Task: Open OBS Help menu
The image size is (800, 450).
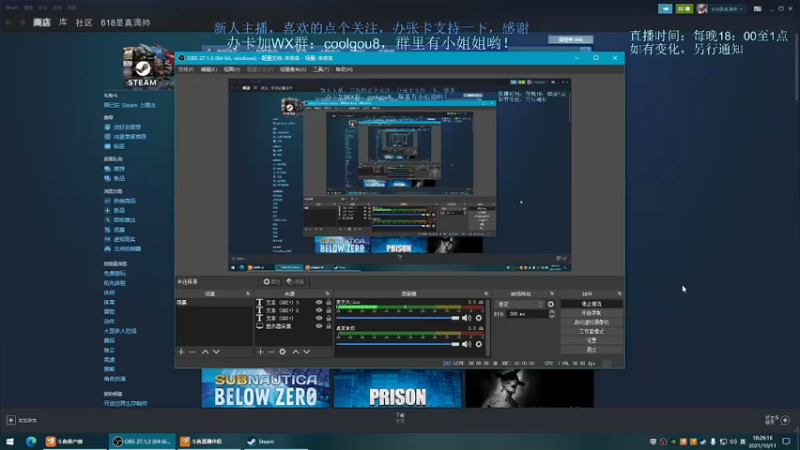Action: coord(344,69)
